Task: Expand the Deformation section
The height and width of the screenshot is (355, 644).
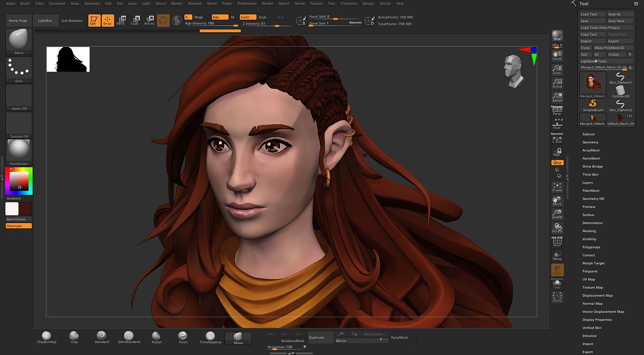Action: click(x=592, y=223)
